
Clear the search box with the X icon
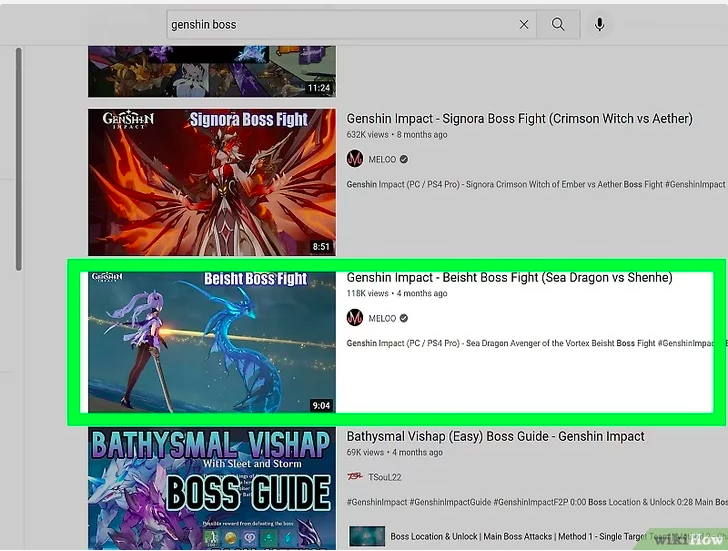524,25
